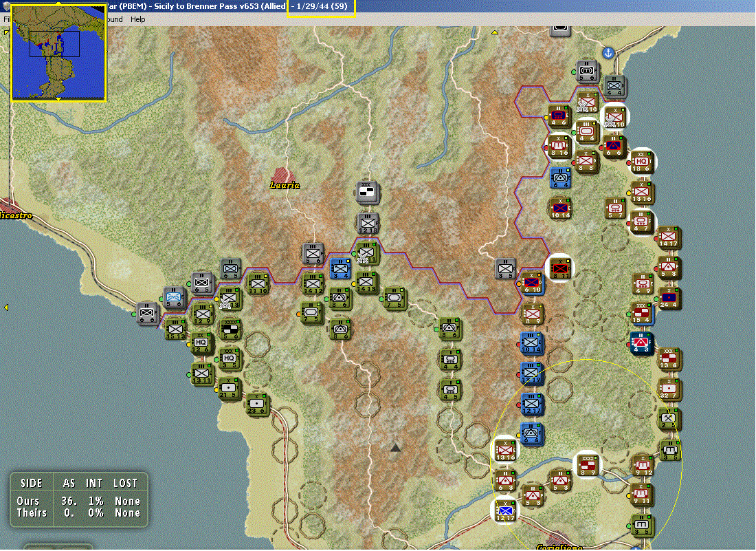Select the green infantry regiment 12-9

tap(203, 314)
